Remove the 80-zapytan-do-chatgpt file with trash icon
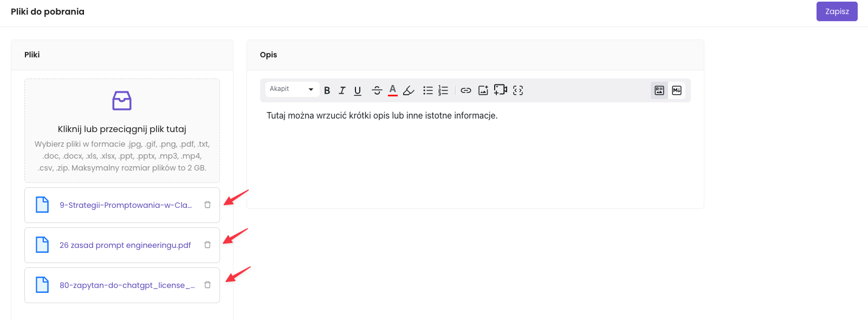The width and height of the screenshot is (868, 321). tap(208, 285)
